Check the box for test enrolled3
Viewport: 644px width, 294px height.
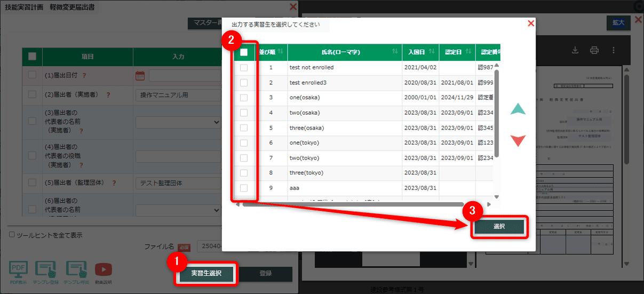[x=244, y=83]
